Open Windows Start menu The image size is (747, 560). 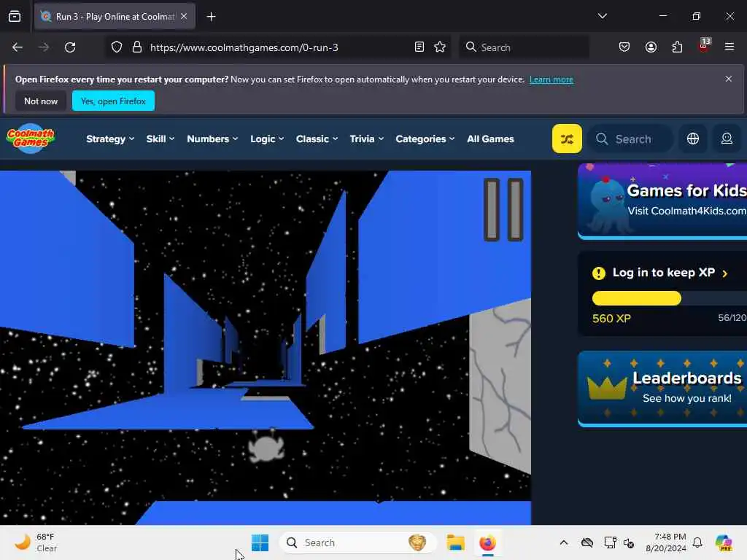[260, 542]
